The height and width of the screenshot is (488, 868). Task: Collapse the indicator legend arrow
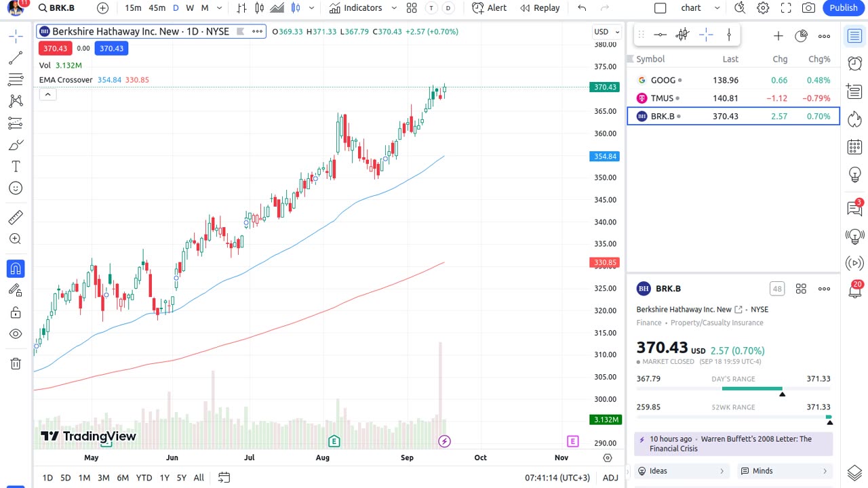coord(47,95)
